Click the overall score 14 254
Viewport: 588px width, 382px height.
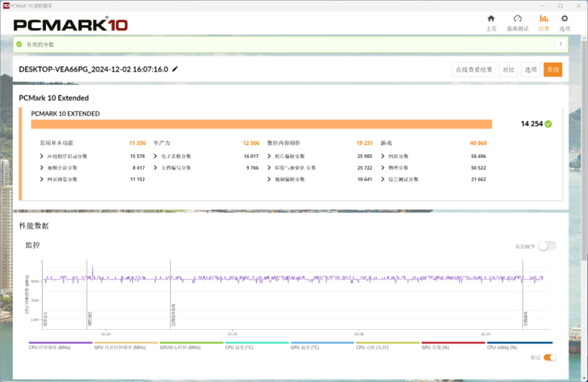click(532, 124)
